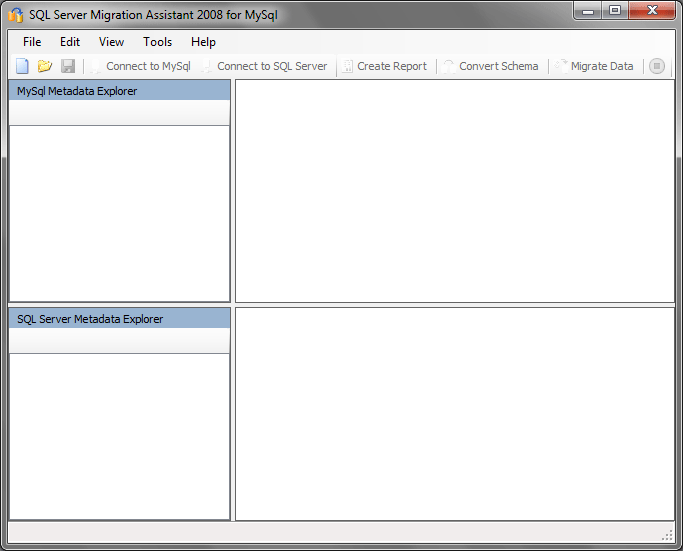683x551 pixels.
Task: Open the File menu
Action: pyautogui.click(x=32, y=42)
